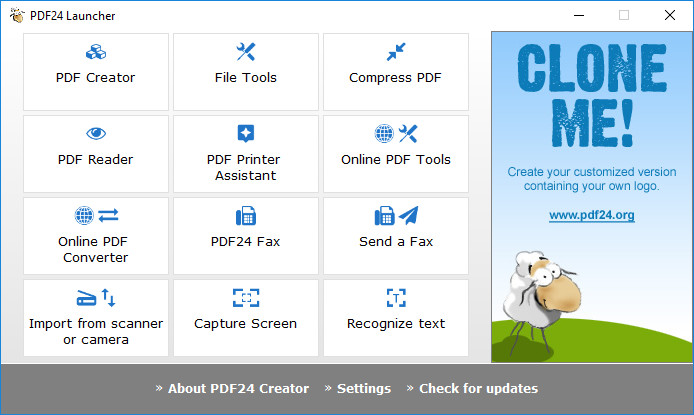
Task: Select the Compress PDF arrows icon
Action: point(395,52)
